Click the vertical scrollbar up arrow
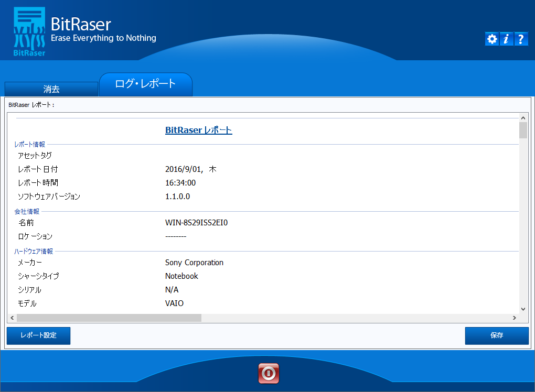The width and height of the screenshot is (535, 392). click(x=522, y=117)
